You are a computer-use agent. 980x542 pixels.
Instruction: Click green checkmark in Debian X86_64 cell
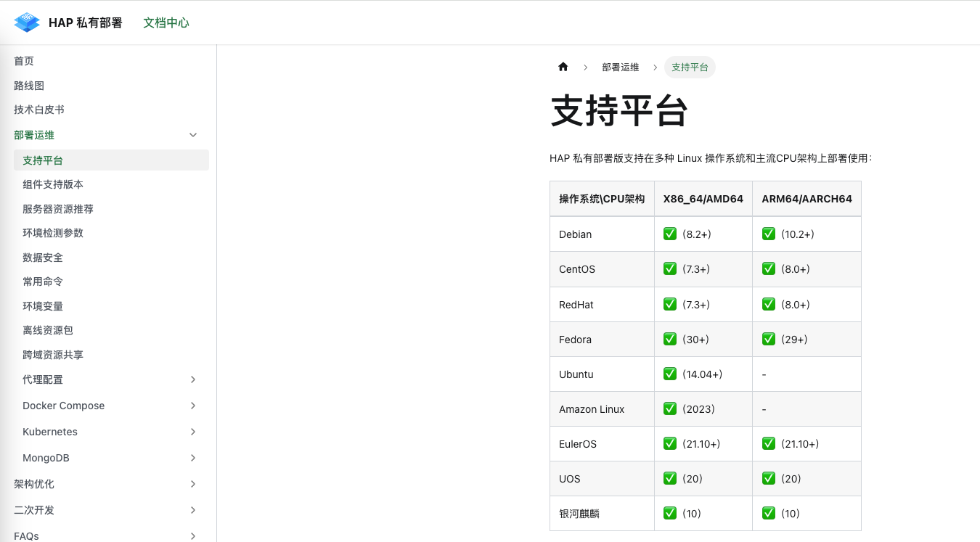click(670, 234)
